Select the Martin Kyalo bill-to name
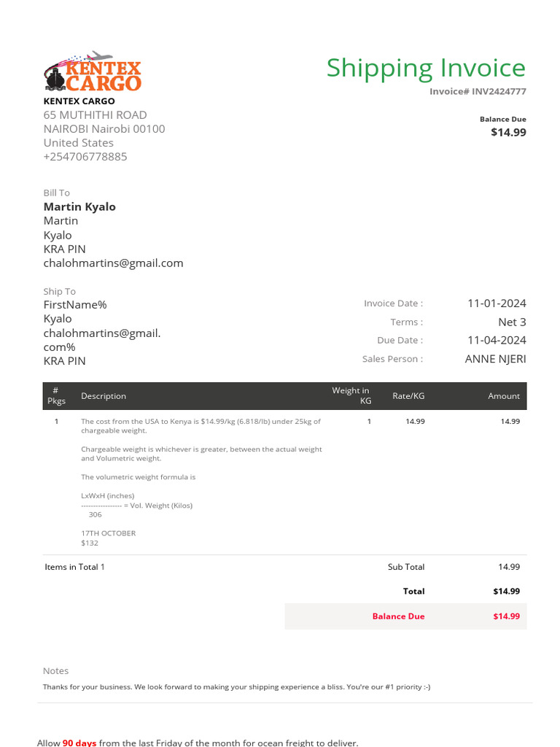560x747 pixels. click(x=79, y=206)
